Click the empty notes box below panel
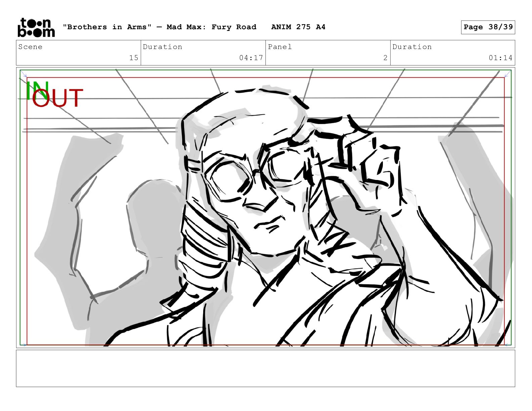 pyautogui.click(x=265, y=368)
